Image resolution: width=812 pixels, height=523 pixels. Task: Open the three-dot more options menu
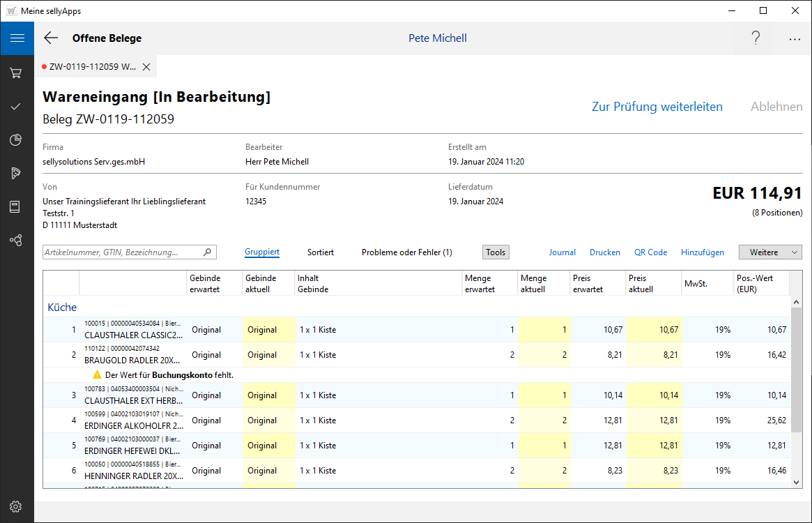coord(795,40)
